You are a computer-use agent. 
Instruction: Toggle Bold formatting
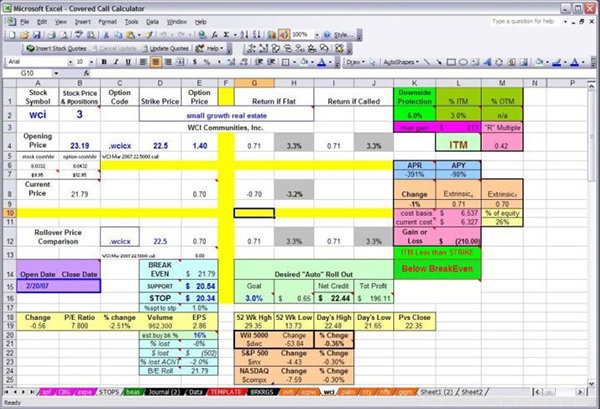pos(104,62)
